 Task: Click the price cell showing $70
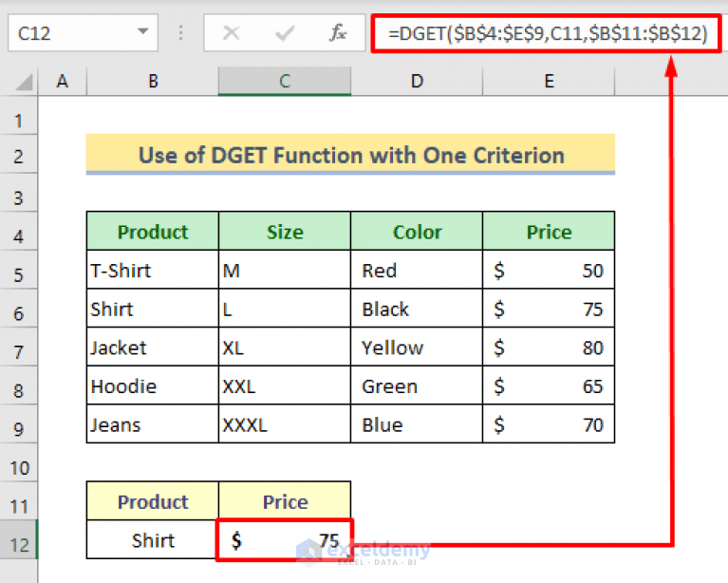click(549, 424)
